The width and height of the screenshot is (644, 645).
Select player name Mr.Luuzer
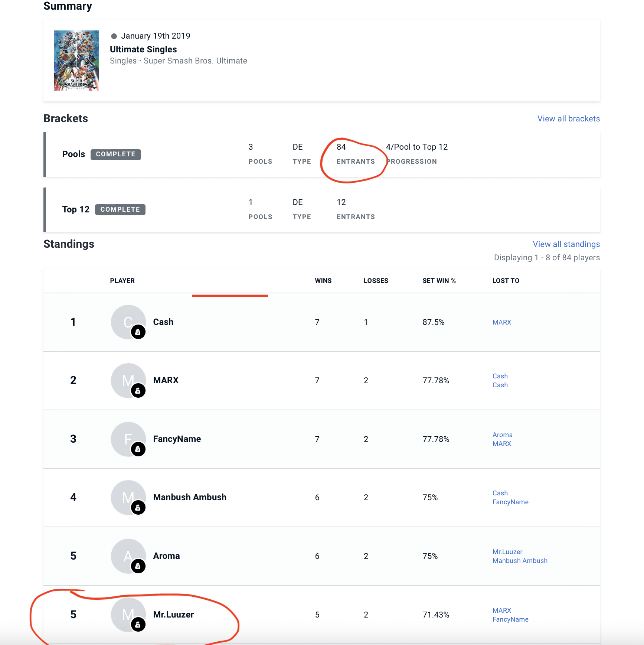[173, 615]
